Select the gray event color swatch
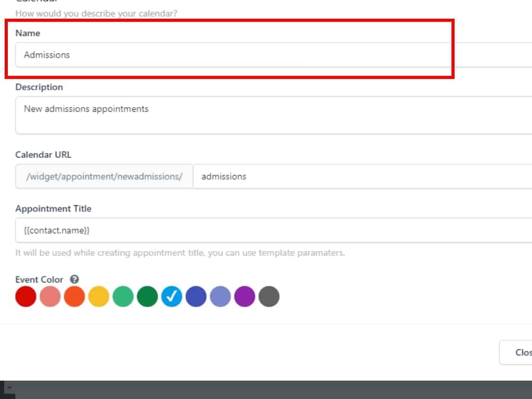 tap(269, 297)
